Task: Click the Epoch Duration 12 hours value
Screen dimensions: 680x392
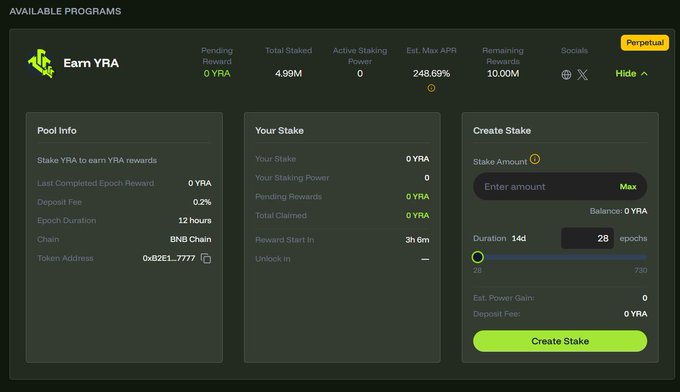Action: point(195,220)
